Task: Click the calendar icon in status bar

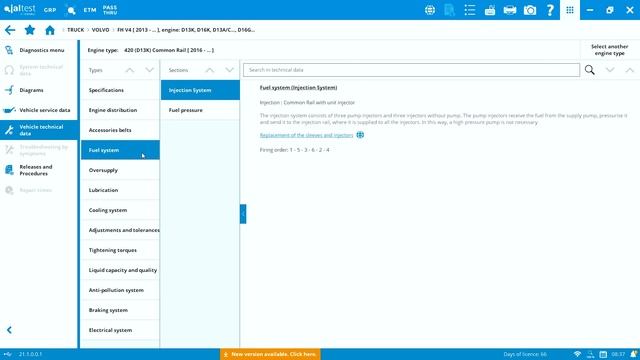Action: pos(603,354)
